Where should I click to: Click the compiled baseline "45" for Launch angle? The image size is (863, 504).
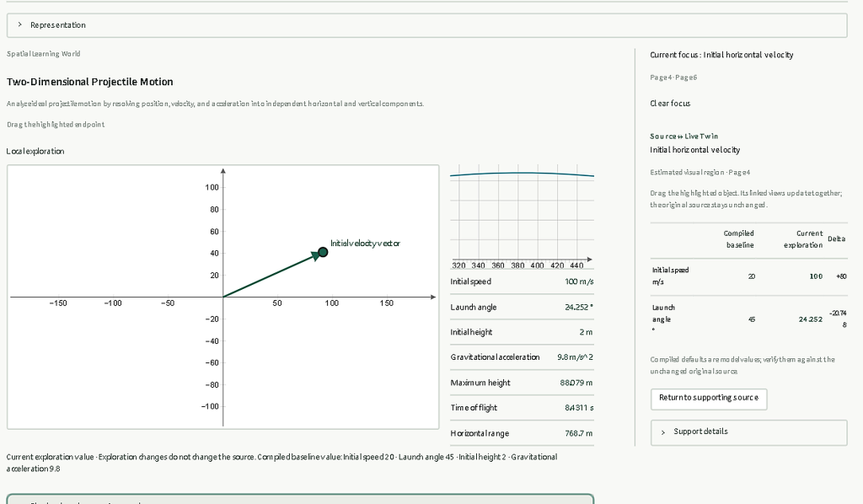[751, 319]
